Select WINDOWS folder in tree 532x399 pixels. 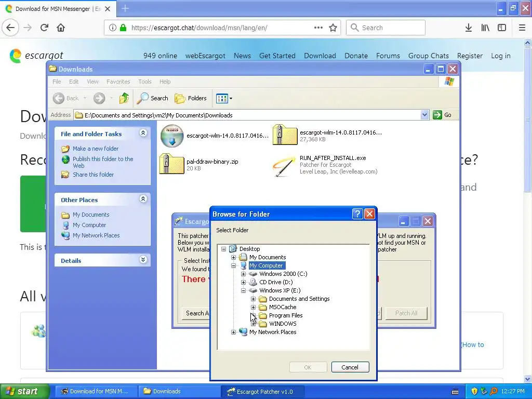click(x=283, y=324)
